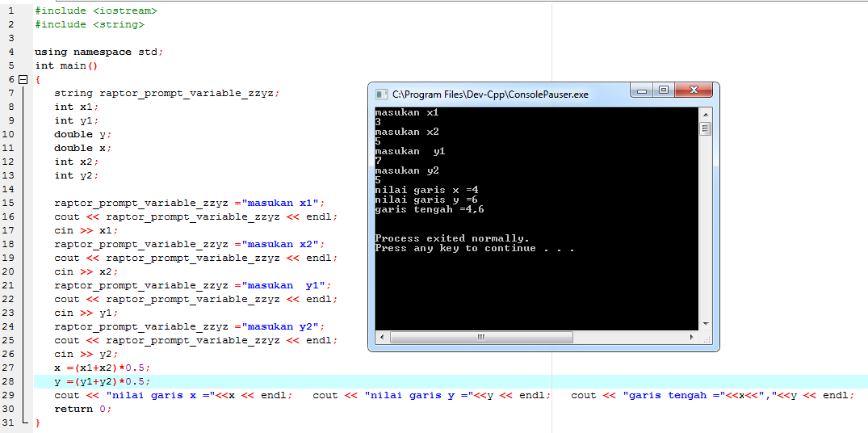Click the console horizontal scrollbar thumb
The width and height of the screenshot is (868, 433).
pyautogui.click(x=481, y=337)
